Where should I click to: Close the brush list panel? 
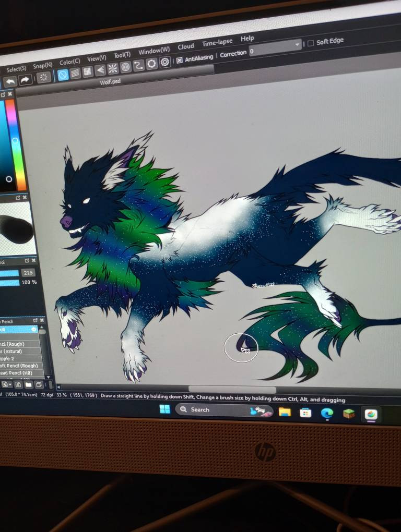(x=42, y=320)
